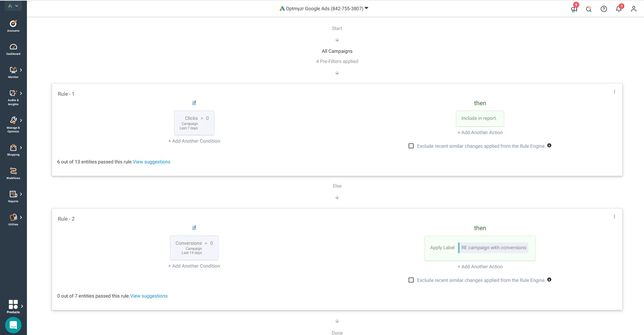
Task: Click View suggestions link in Rule 1
Action: click(x=151, y=162)
